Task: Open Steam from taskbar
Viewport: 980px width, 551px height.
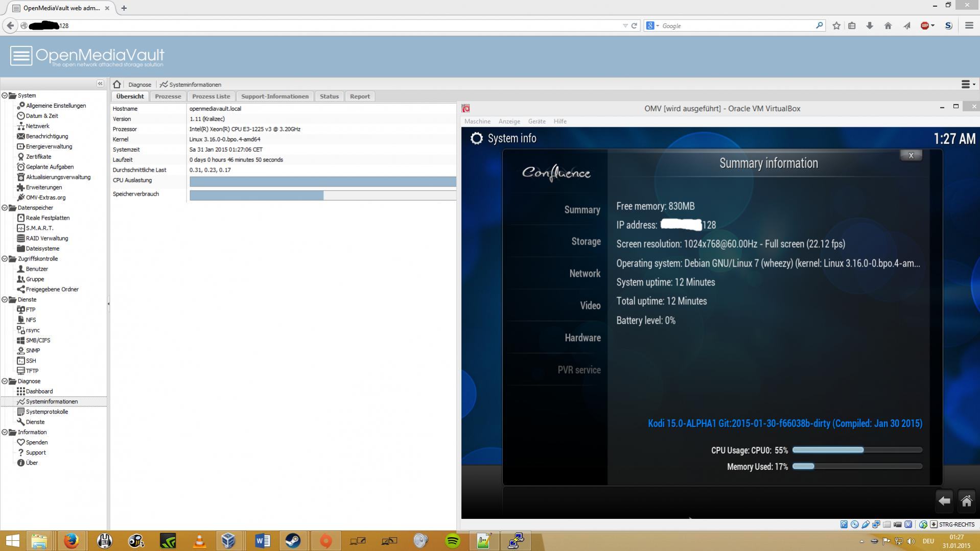Action: tap(293, 541)
